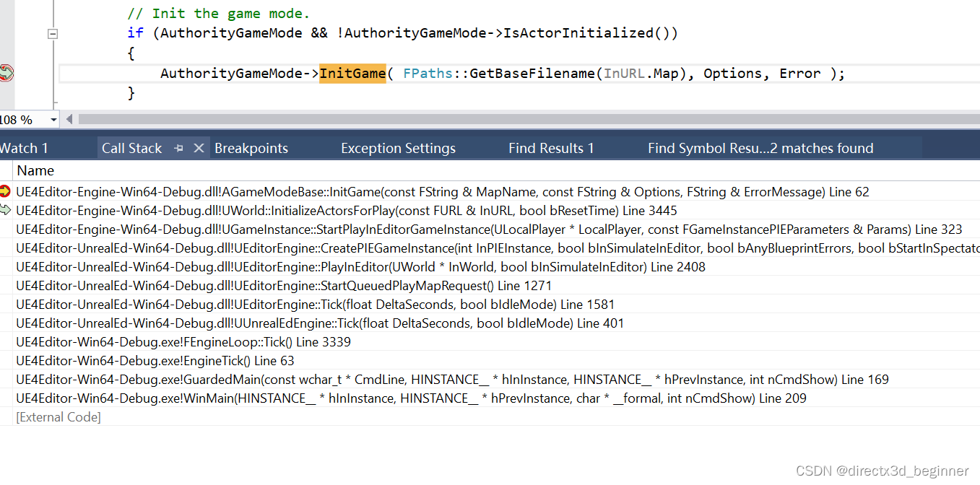Viewport: 980px width, 485px height.
Task: Click the green arrow icon on the InitializeActorsForPlay row
Action: (x=6, y=210)
